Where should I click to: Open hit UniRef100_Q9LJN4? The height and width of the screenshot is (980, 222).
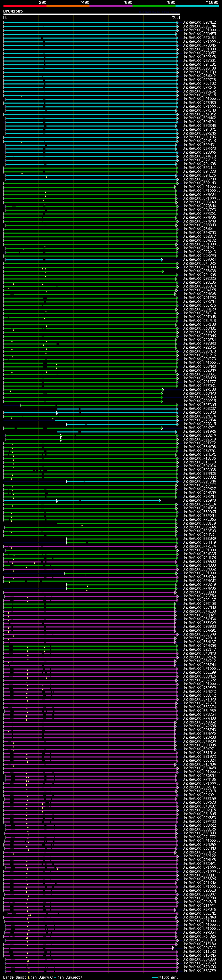pyautogui.click(x=199, y=26)
